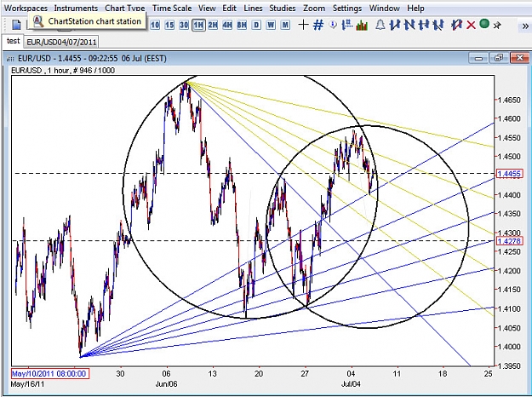Viewport: 532px width, 397px height.
Task: Open the Time Scale menu
Action: pos(172,8)
